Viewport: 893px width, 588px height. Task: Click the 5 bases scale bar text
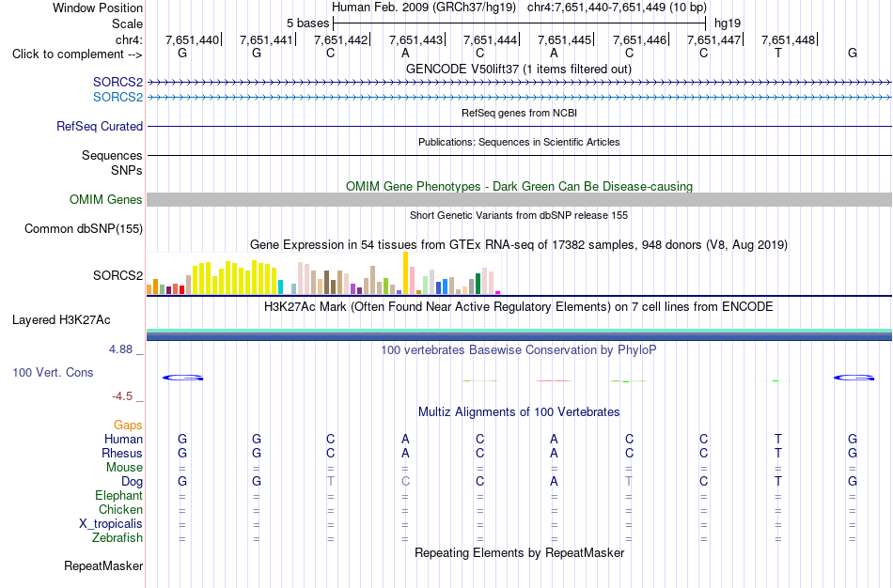[x=307, y=23]
